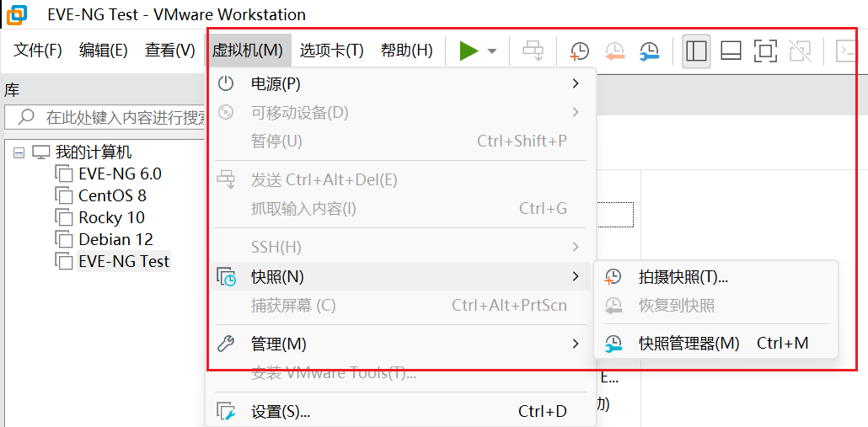Click the unity mode toolbar icon

[800, 51]
